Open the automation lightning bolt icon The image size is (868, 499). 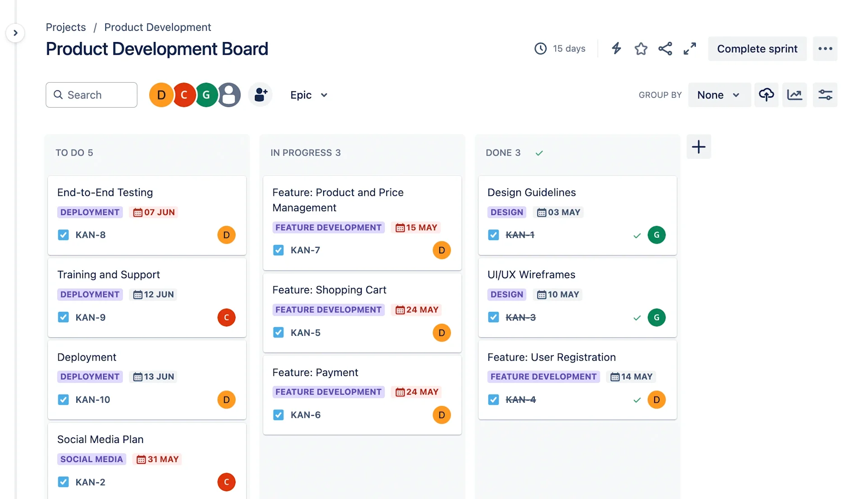tap(616, 48)
